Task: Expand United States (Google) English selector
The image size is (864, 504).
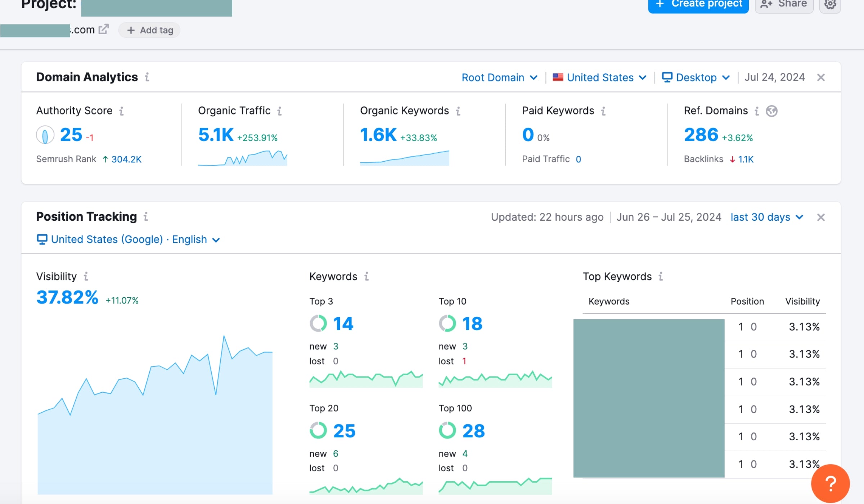Action: (x=129, y=239)
